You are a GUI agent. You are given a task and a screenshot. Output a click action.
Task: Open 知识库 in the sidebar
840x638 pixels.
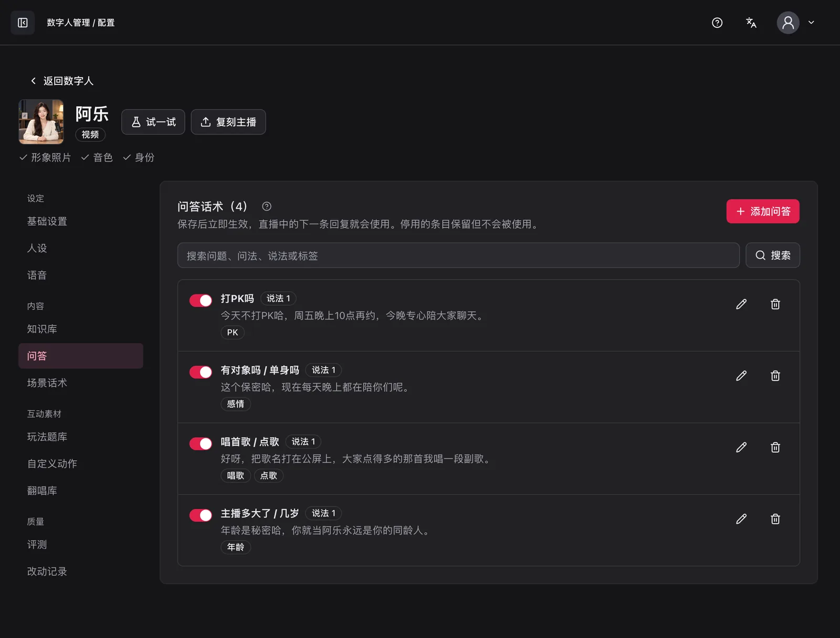click(81, 329)
